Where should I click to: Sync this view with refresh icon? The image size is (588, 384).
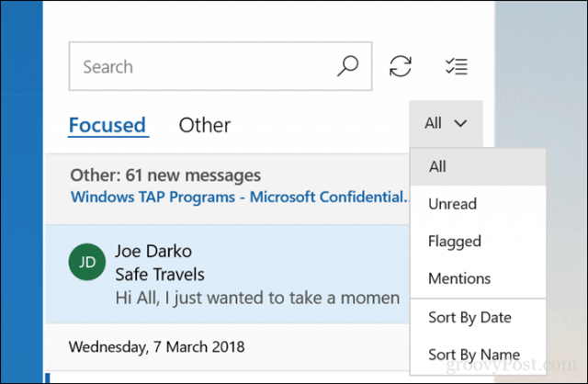[x=401, y=66]
